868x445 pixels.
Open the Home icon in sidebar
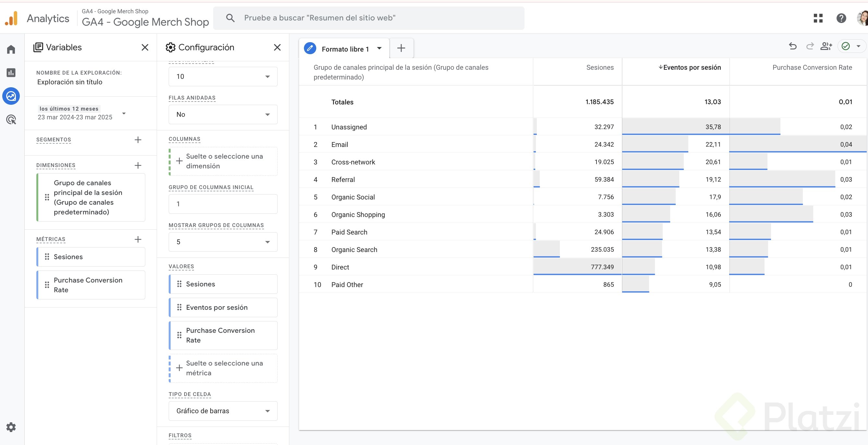11,50
